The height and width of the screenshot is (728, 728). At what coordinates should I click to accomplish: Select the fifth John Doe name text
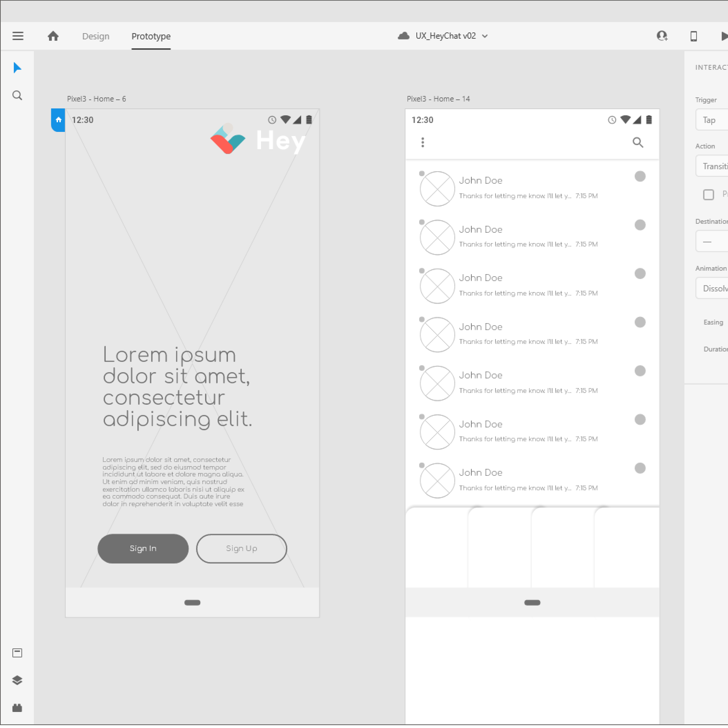coord(480,375)
